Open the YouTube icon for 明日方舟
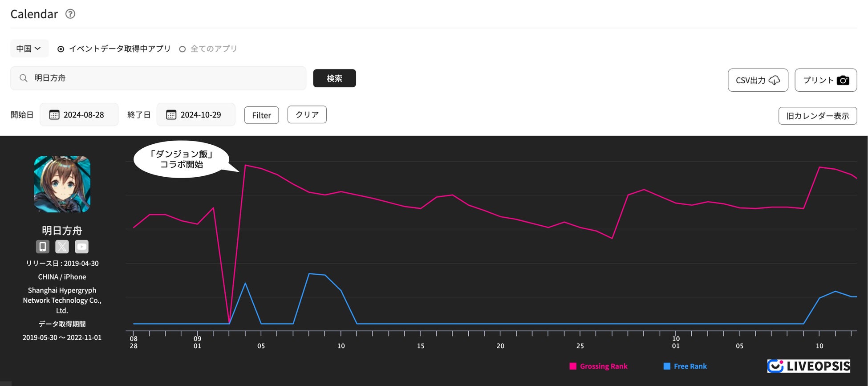This screenshot has width=868, height=386. click(81, 247)
